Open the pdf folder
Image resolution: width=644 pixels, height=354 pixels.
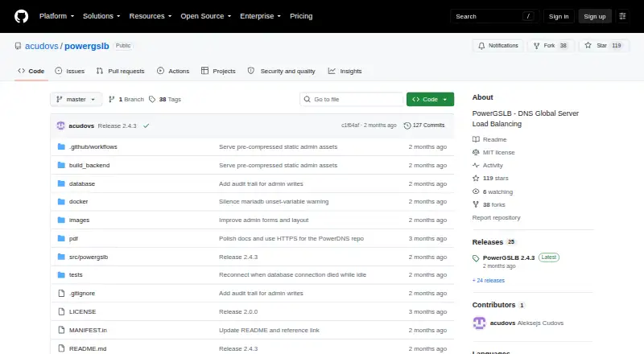coord(73,239)
